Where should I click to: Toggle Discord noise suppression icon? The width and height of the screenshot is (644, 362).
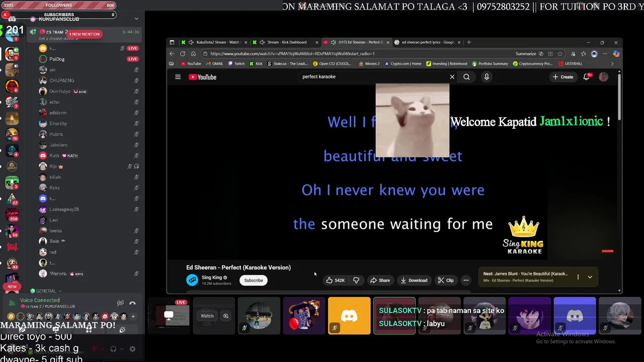pyautogui.click(x=120, y=303)
